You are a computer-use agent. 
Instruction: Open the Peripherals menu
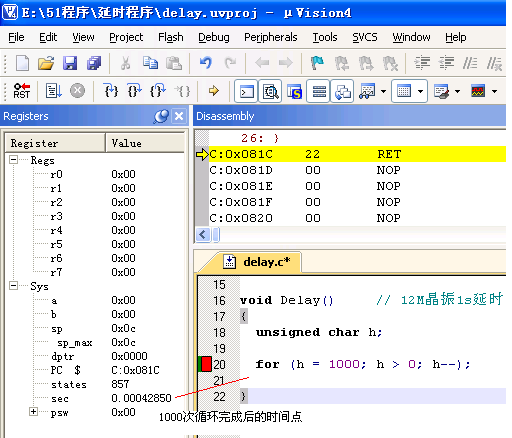[x=271, y=37]
